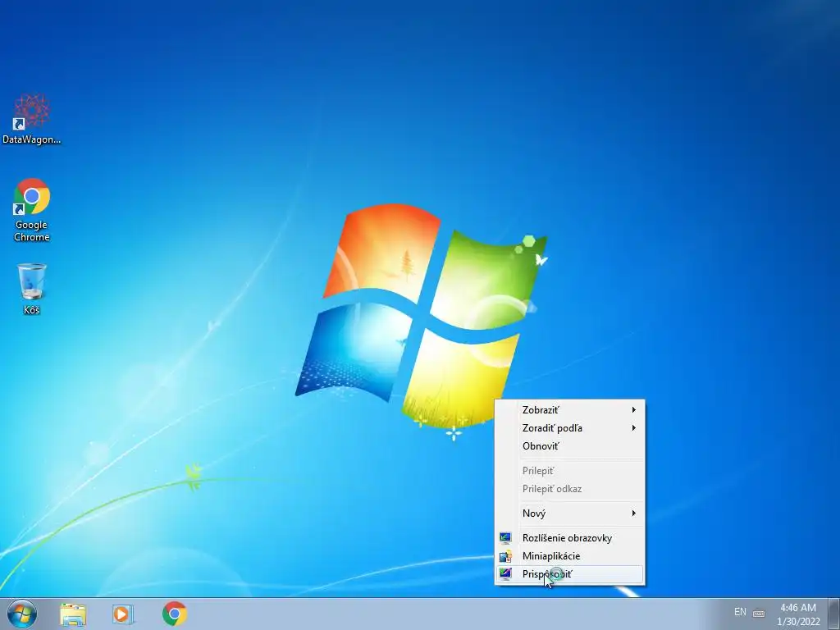Image resolution: width=840 pixels, height=630 pixels.
Task: Open the Zobraziť submenu
Action: click(x=569, y=410)
